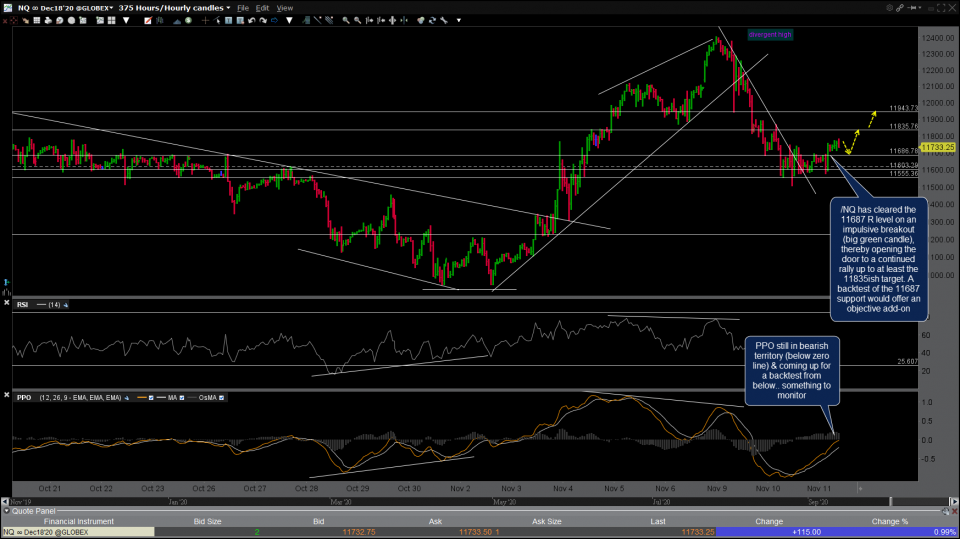The image size is (960, 539).
Task: Select the text annotation T tool
Action: click(229, 20)
